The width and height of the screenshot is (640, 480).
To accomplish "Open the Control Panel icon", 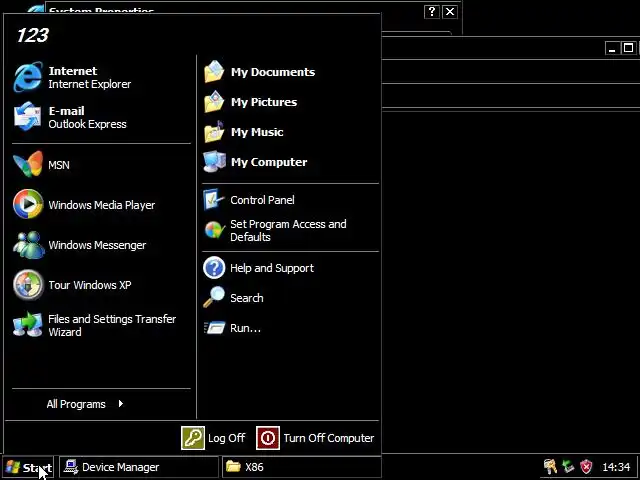I will [x=214, y=200].
